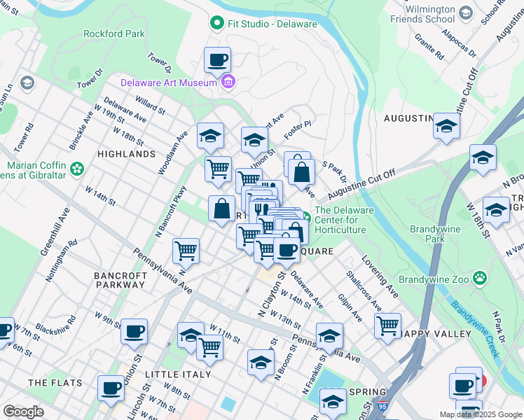
Task: Click the Blackshire Rd street label
Action: (56, 325)
